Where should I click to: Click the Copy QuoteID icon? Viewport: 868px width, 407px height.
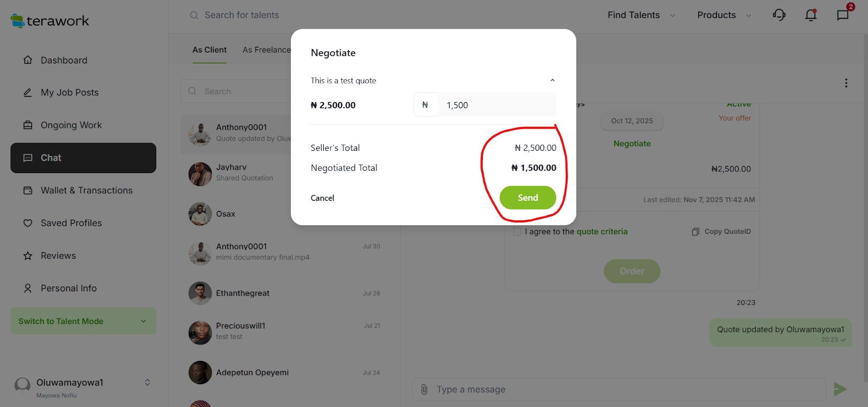coord(695,232)
